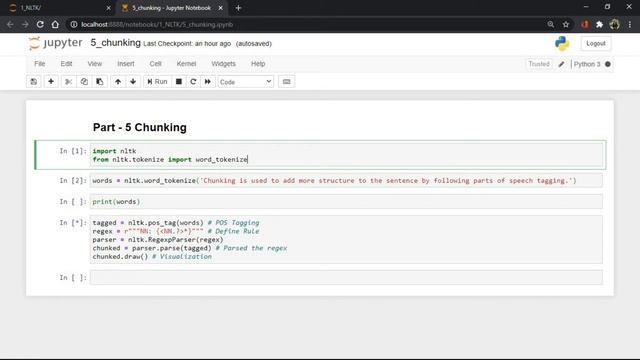
Task: Open the Edit menu
Action: [66, 64]
